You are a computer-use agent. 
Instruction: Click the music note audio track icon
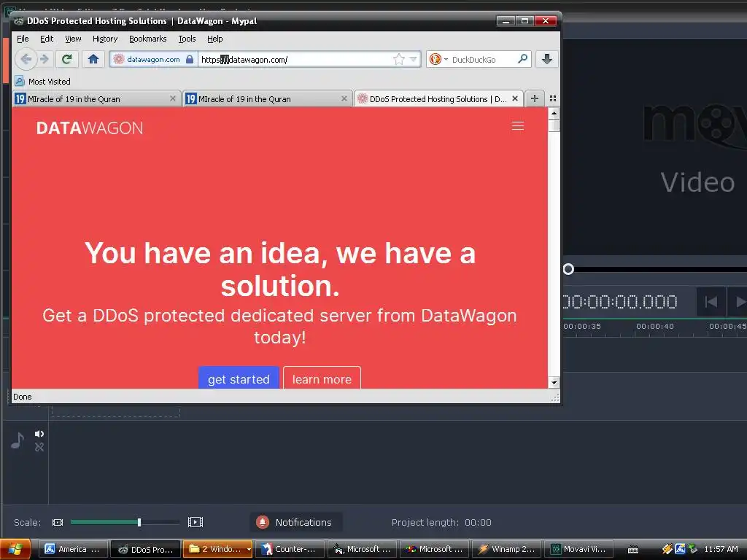(18, 440)
